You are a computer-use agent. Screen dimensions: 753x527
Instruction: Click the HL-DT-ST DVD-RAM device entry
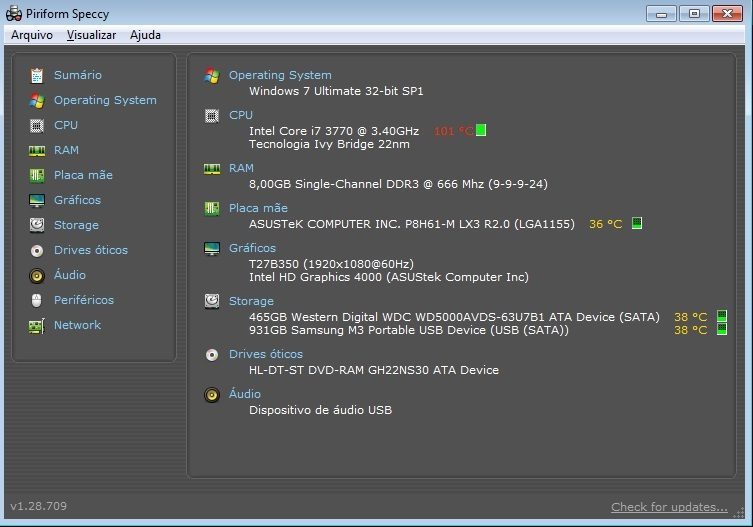pos(374,370)
